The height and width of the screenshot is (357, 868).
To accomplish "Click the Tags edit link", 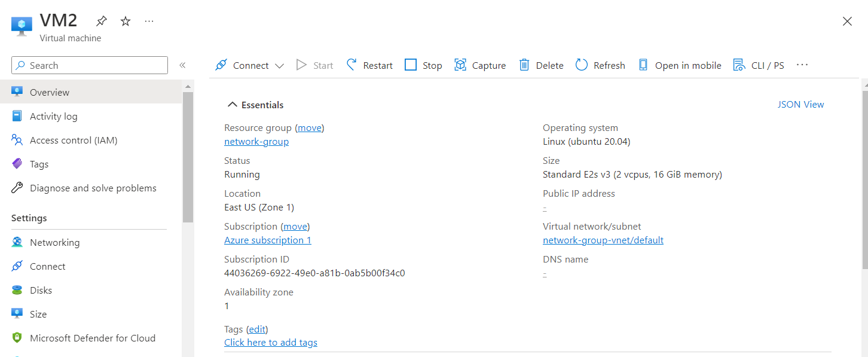I will point(257,329).
